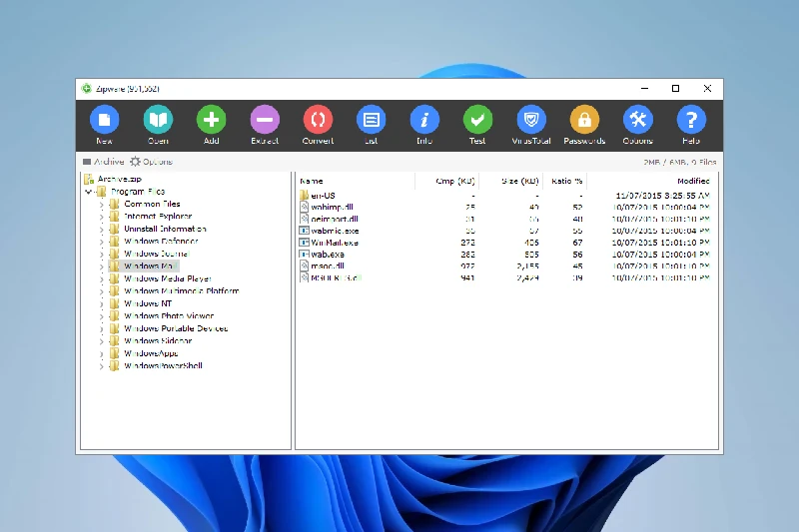
Task: Select the oeimport.dll file
Action: tap(335, 219)
